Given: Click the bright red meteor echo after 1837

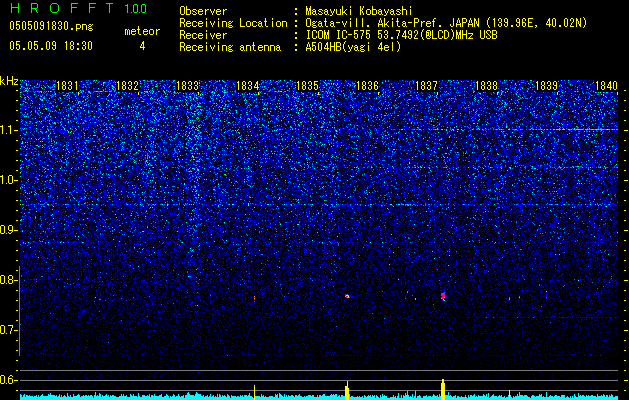Looking at the screenshot, I should (x=443, y=296).
